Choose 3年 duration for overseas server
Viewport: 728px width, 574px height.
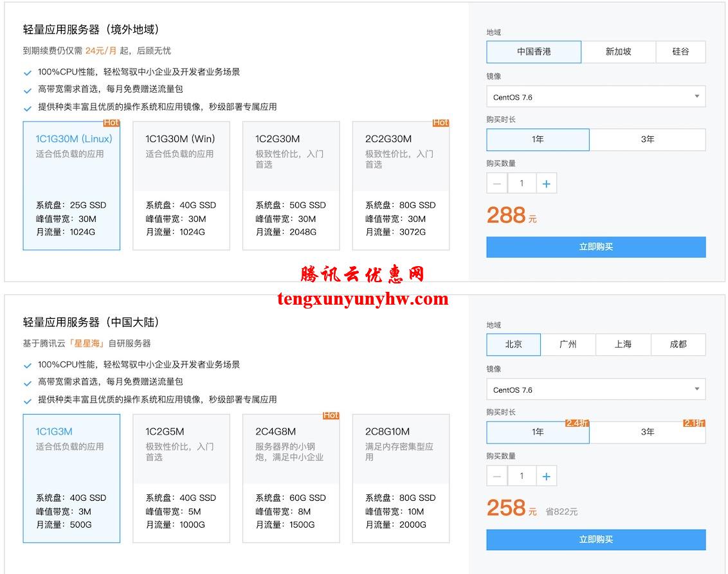(648, 139)
